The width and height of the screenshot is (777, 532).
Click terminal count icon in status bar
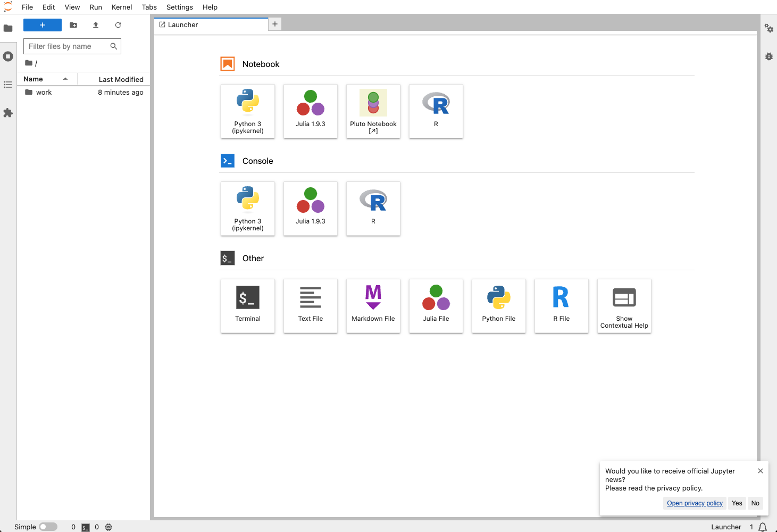click(x=86, y=527)
